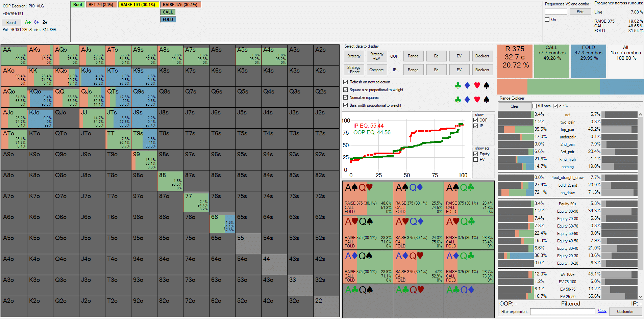Click the red heart suit icon in upper row
The image size is (644, 319).
click(477, 85)
